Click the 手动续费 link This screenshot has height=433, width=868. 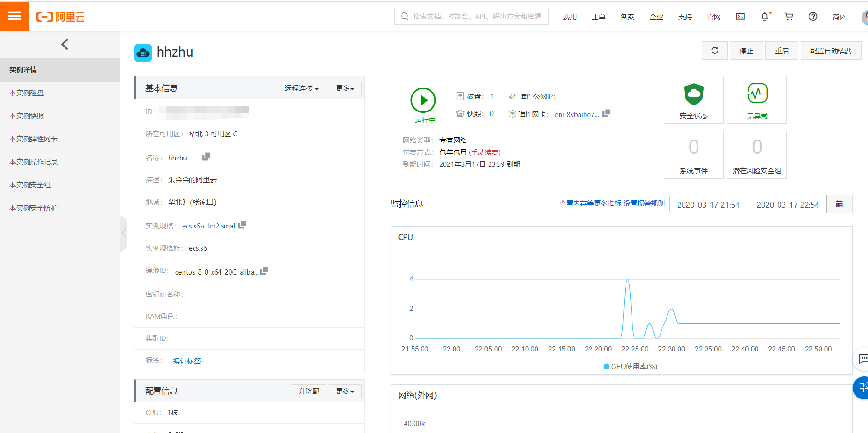484,152
